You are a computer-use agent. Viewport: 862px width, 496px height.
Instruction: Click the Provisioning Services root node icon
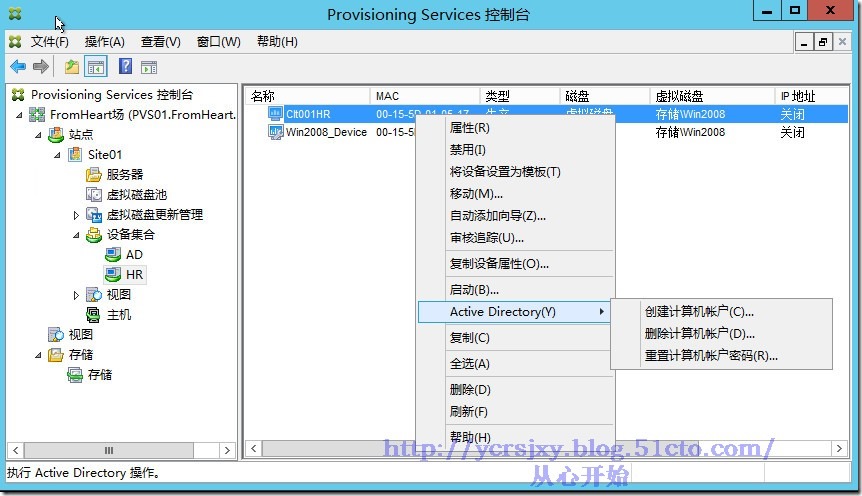coord(18,95)
